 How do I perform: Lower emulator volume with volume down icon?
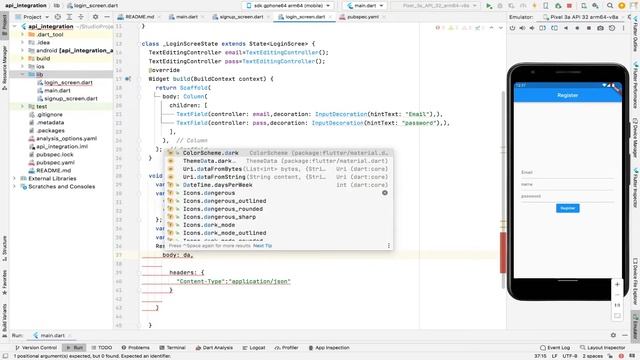coord(532,28)
